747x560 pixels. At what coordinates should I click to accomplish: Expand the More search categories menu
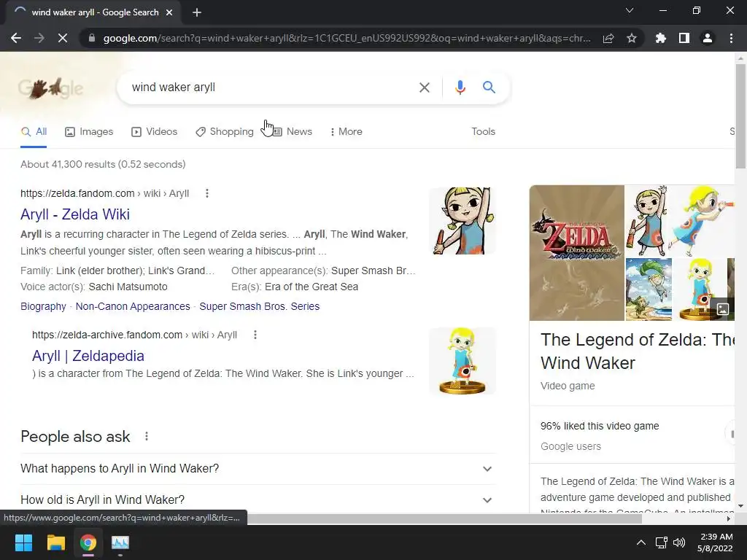(x=347, y=132)
